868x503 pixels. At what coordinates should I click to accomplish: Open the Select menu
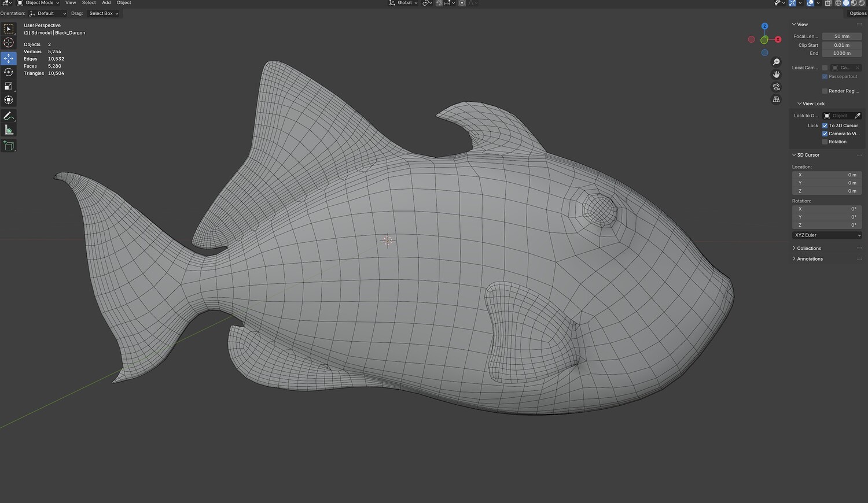click(89, 3)
